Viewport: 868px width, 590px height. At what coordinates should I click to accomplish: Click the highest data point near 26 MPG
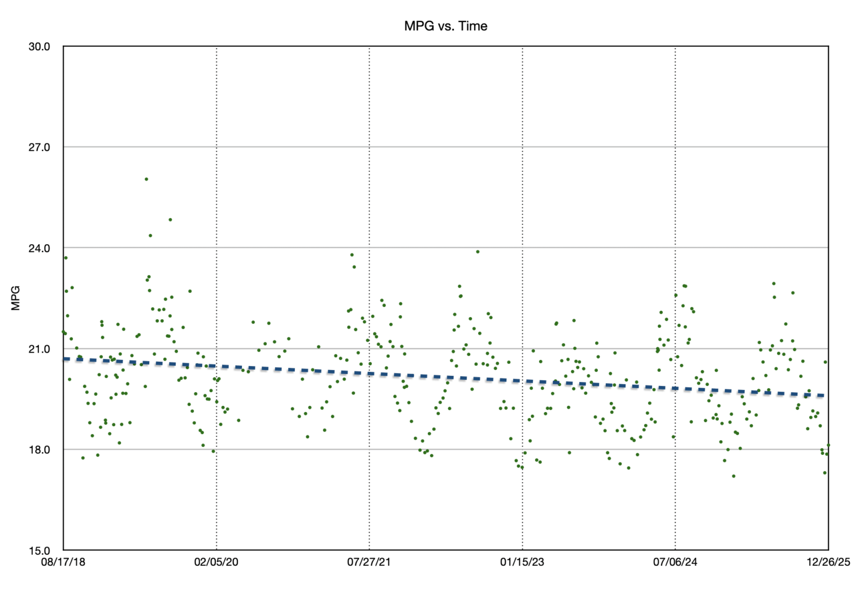pyautogui.click(x=147, y=179)
